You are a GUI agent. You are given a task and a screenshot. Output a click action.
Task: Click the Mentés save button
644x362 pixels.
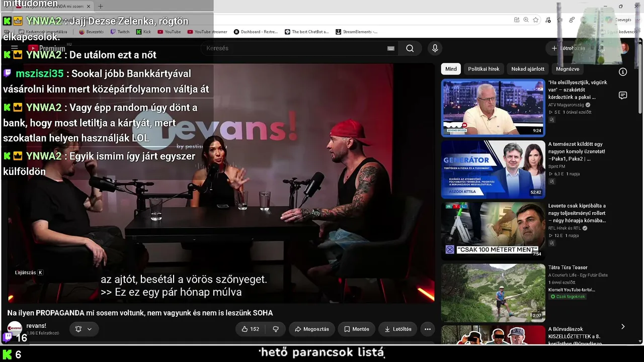point(357,329)
